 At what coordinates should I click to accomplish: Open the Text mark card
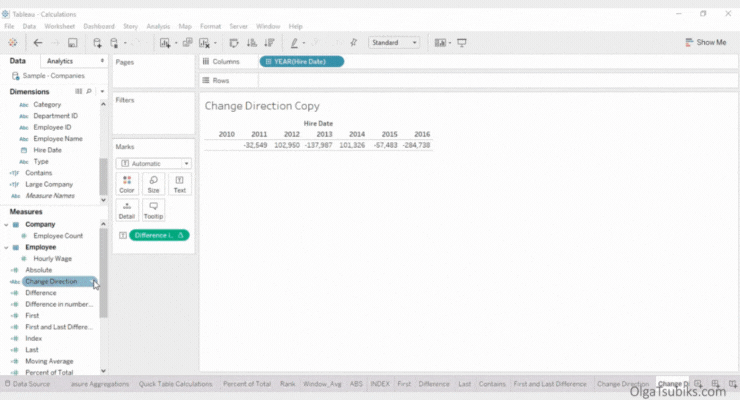coord(180,184)
